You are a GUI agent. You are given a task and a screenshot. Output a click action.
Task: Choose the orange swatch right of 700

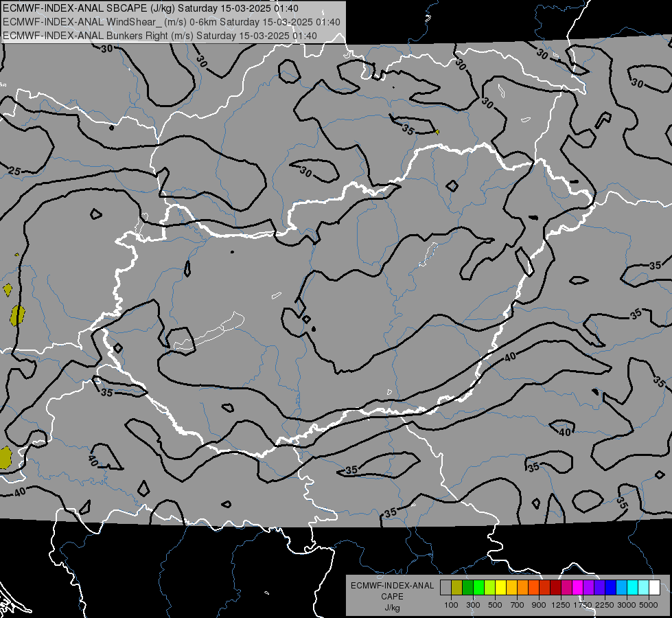click(523, 587)
